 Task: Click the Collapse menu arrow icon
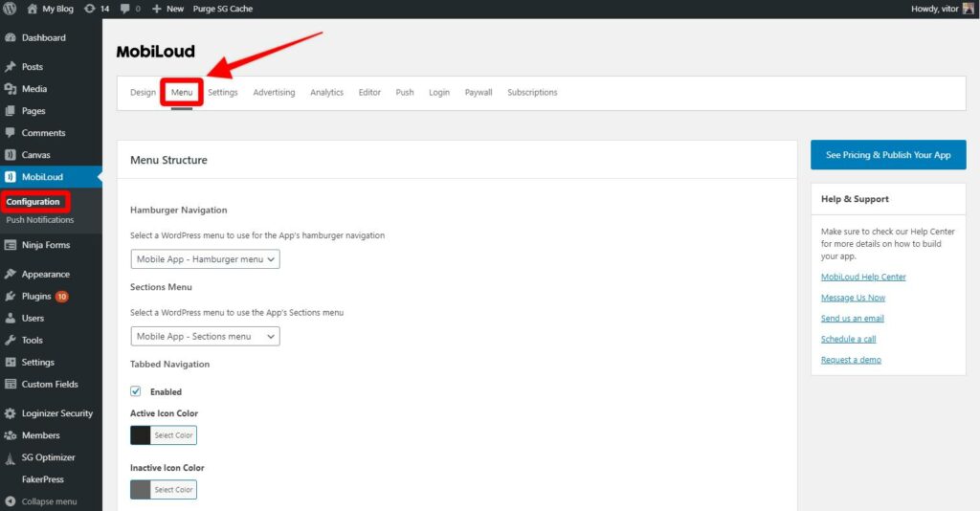[x=10, y=501]
